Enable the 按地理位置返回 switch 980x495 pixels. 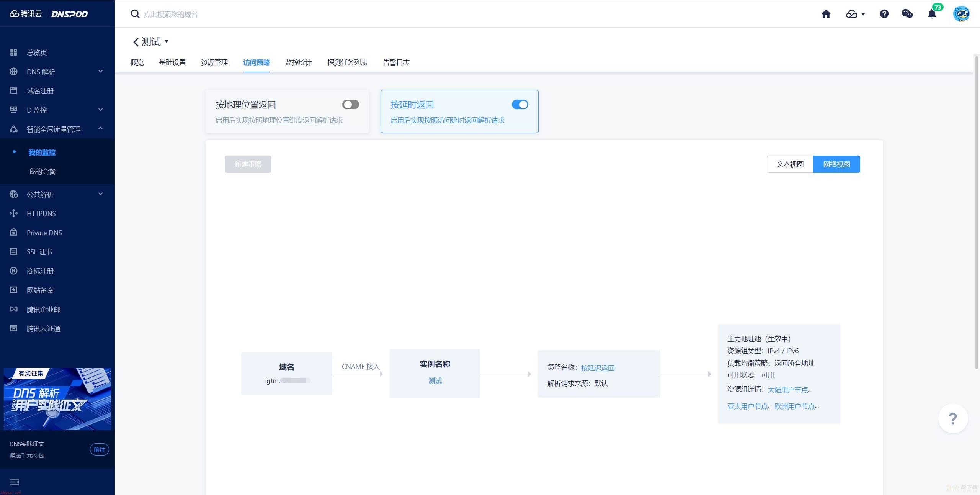(x=350, y=105)
